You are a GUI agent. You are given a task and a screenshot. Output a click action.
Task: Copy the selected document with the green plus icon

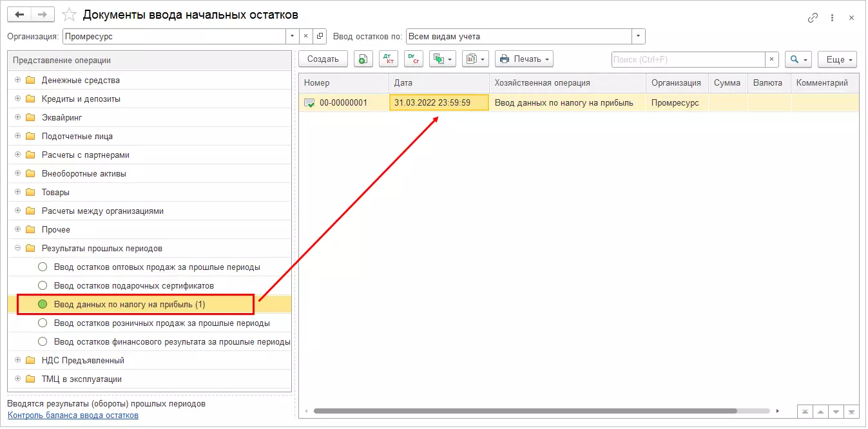[x=363, y=59]
